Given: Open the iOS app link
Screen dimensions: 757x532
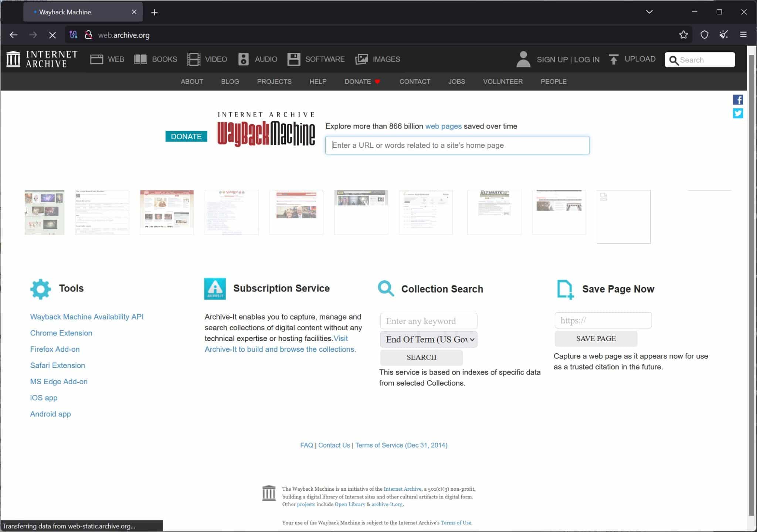Looking at the screenshot, I should coord(44,398).
